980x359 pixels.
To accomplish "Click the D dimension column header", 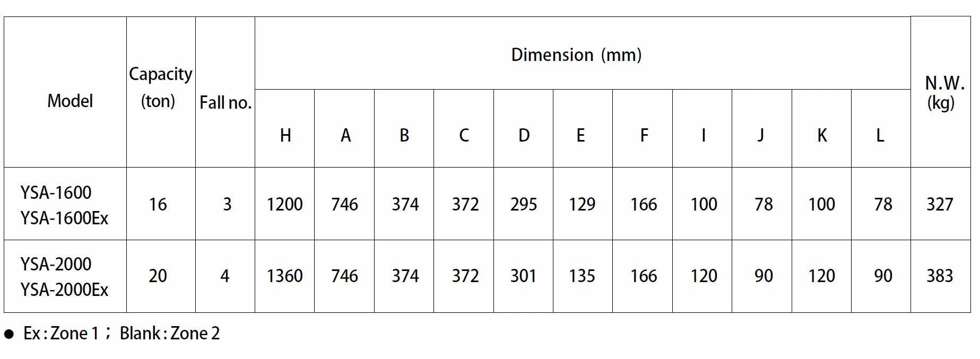I will pos(524,136).
